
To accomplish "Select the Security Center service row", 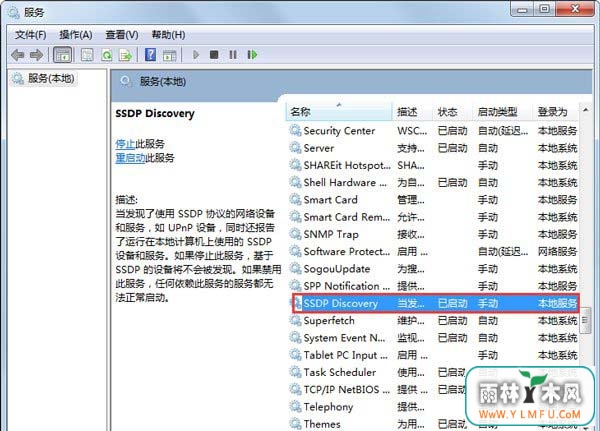I will [433, 131].
